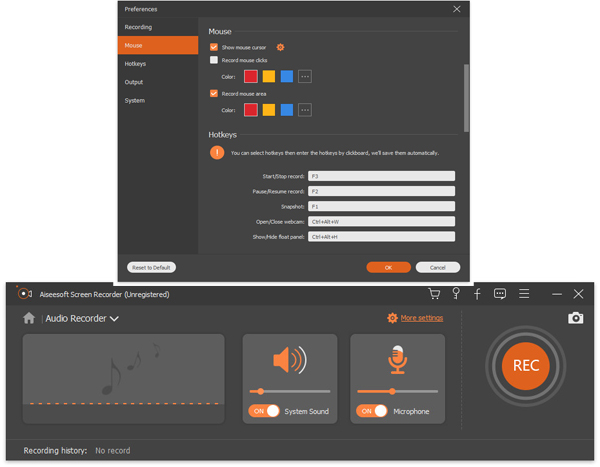Open the shopping cart purchase icon

(x=434, y=294)
